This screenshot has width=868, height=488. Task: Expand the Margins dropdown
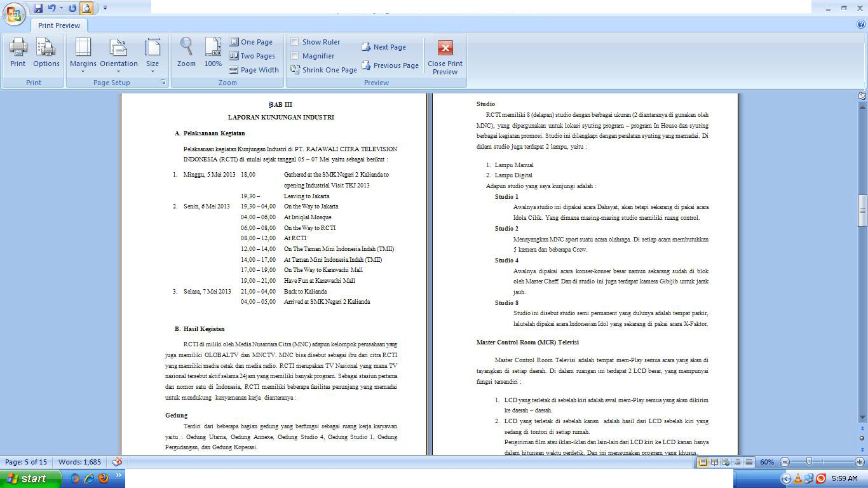click(83, 56)
